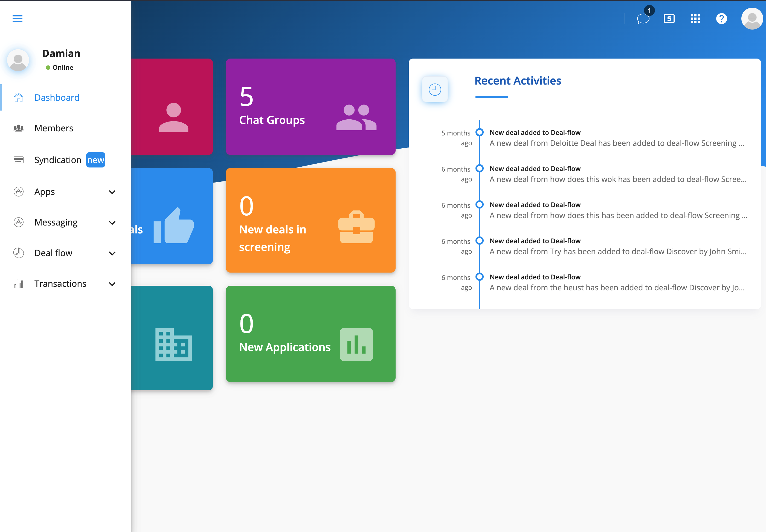Image resolution: width=766 pixels, height=532 pixels.
Task: Collapse sidebar with hamburger menu icon
Action: pyautogui.click(x=17, y=19)
